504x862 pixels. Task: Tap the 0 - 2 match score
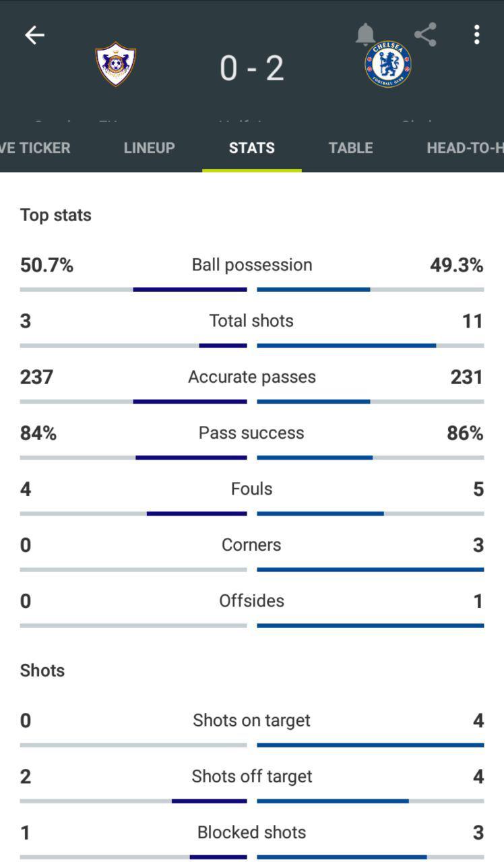[252, 68]
